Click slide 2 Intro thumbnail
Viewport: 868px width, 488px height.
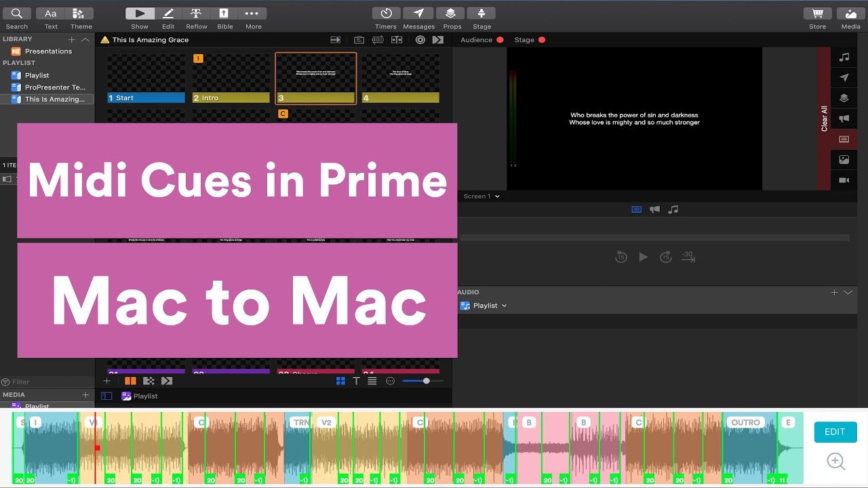coord(231,79)
